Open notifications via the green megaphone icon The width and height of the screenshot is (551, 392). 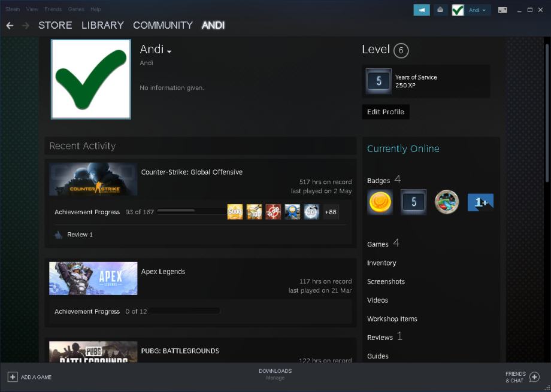pyautogui.click(x=422, y=10)
